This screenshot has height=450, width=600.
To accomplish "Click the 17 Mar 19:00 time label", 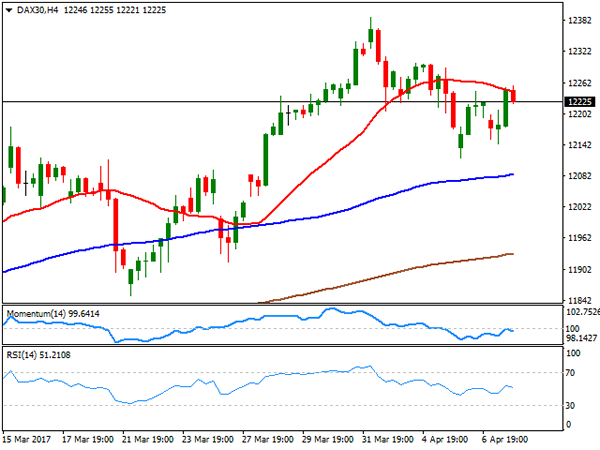I will click(x=88, y=439).
